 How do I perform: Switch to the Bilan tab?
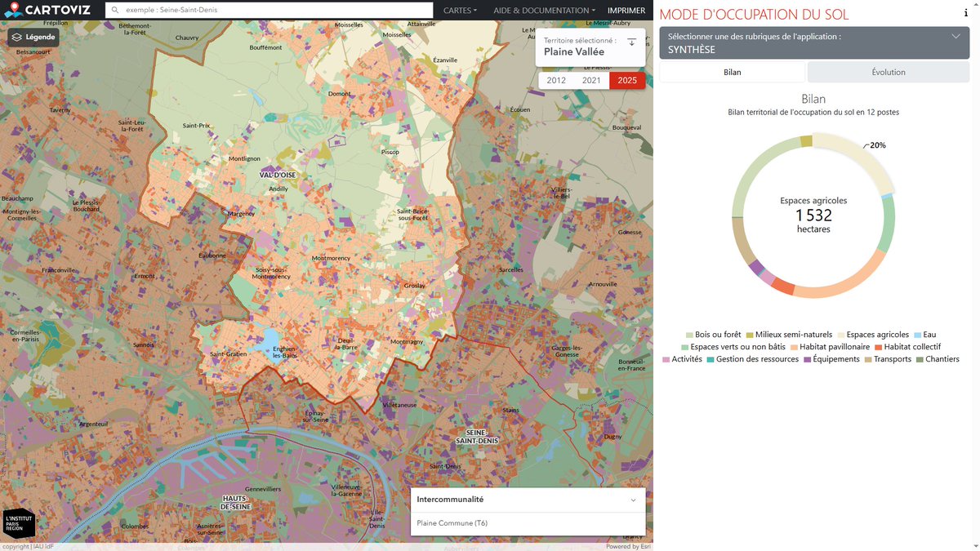tap(733, 72)
